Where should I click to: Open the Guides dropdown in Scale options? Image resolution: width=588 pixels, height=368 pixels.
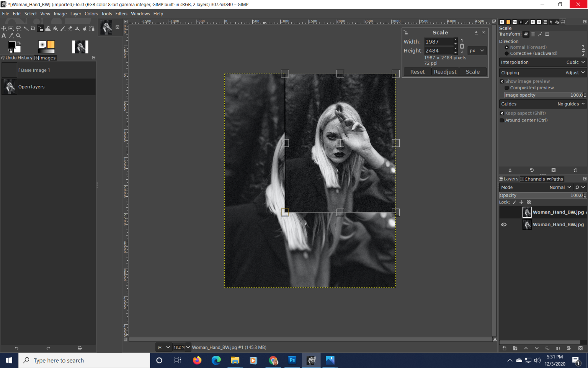(570, 103)
